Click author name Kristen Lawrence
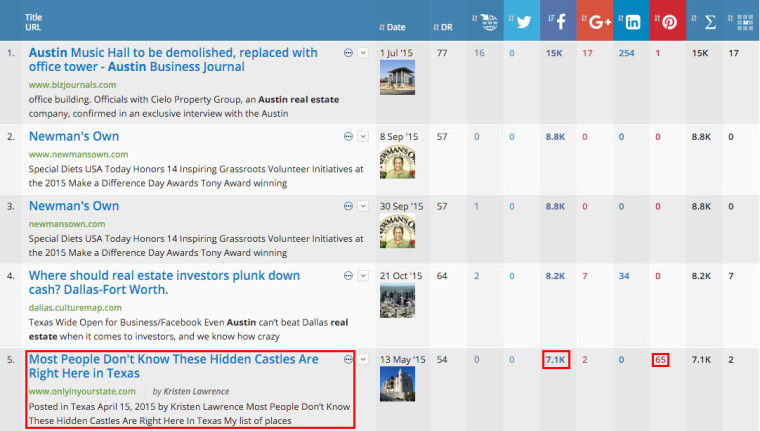This screenshot has height=431, width=760. 196,391
